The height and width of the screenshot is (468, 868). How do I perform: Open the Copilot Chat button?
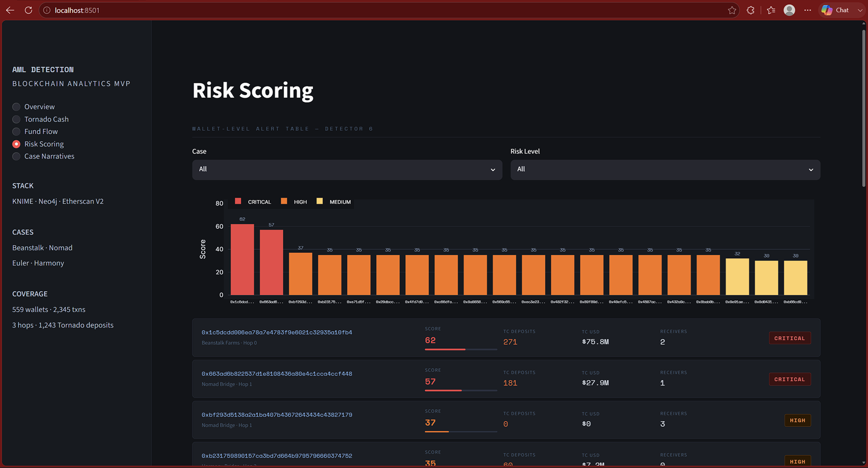coord(835,10)
